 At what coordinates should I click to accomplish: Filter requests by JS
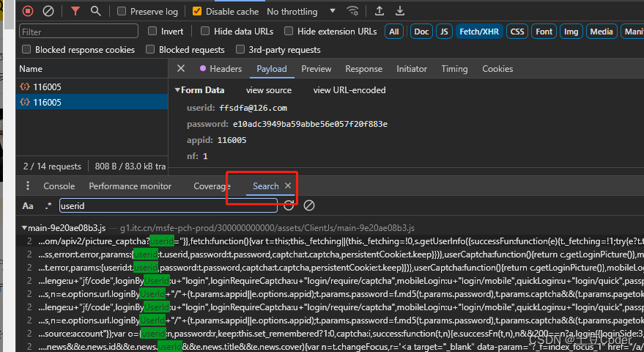tap(444, 32)
